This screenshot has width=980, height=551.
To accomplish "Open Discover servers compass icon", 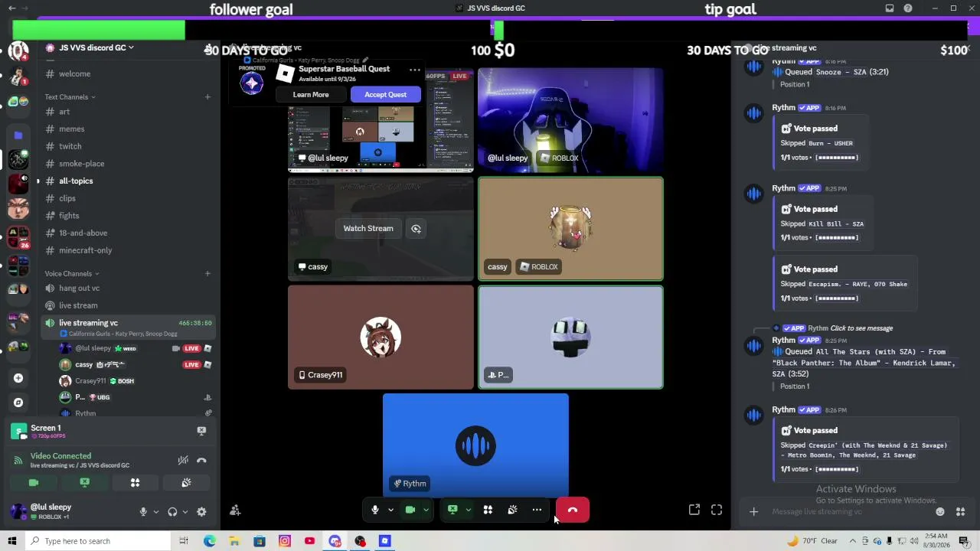I will (18, 403).
